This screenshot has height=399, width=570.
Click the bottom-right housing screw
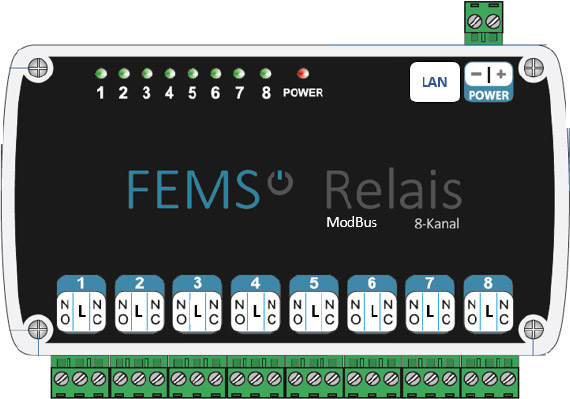533,330
